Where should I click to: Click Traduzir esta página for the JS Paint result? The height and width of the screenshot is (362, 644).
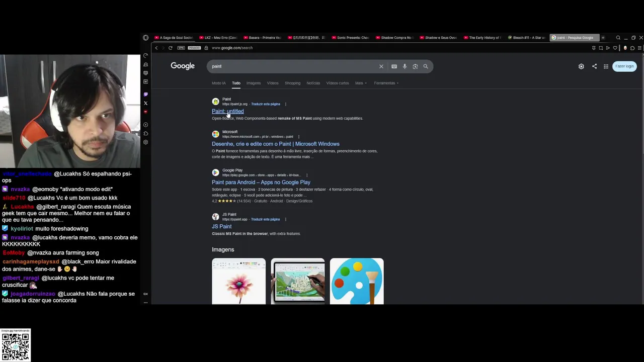[266, 219]
